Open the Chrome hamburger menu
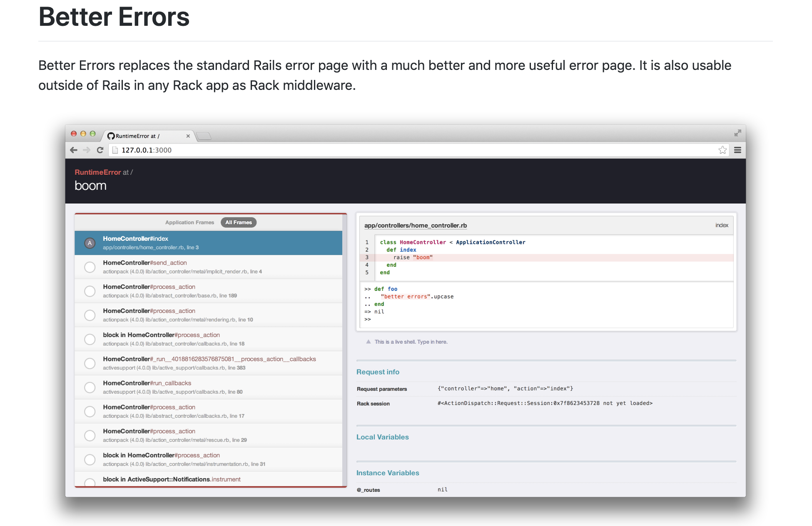The image size is (812, 526). [x=737, y=150]
